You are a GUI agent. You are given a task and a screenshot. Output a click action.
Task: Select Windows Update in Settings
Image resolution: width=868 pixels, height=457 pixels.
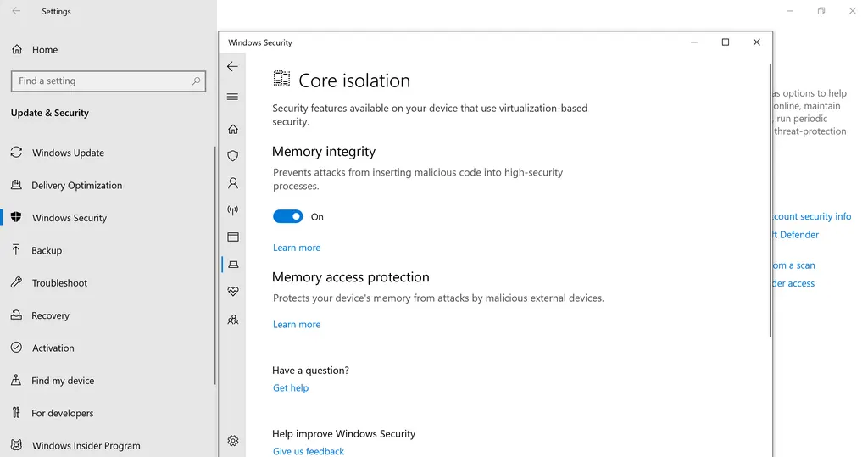pos(68,153)
